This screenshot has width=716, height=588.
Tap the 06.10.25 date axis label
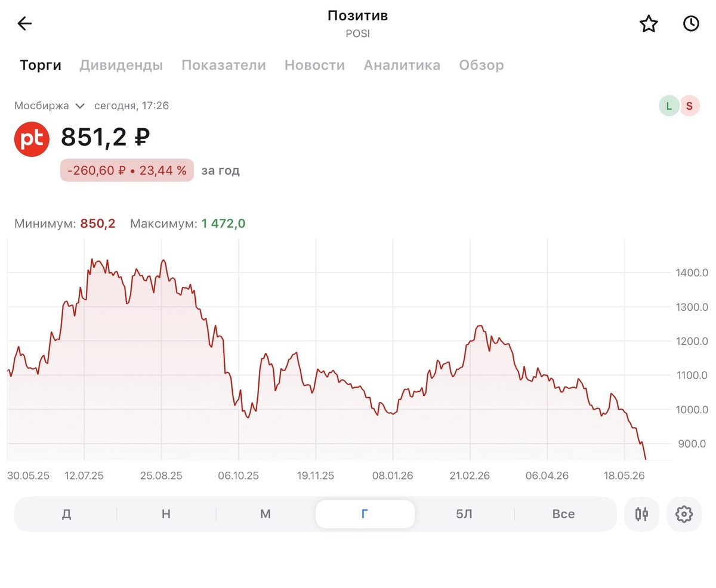[x=239, y=476]
